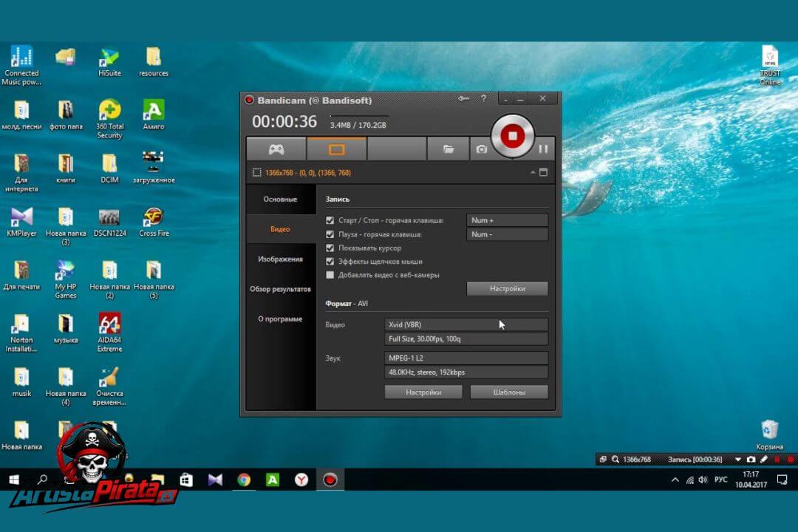Screen dimensions: 798x532
Task: Open the Обзор результатов tab
Action: pos(281,289)
